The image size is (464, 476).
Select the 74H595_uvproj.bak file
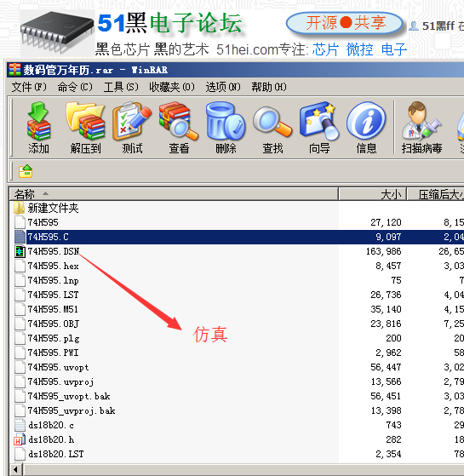pyautogui.click(x=72, y=410)
